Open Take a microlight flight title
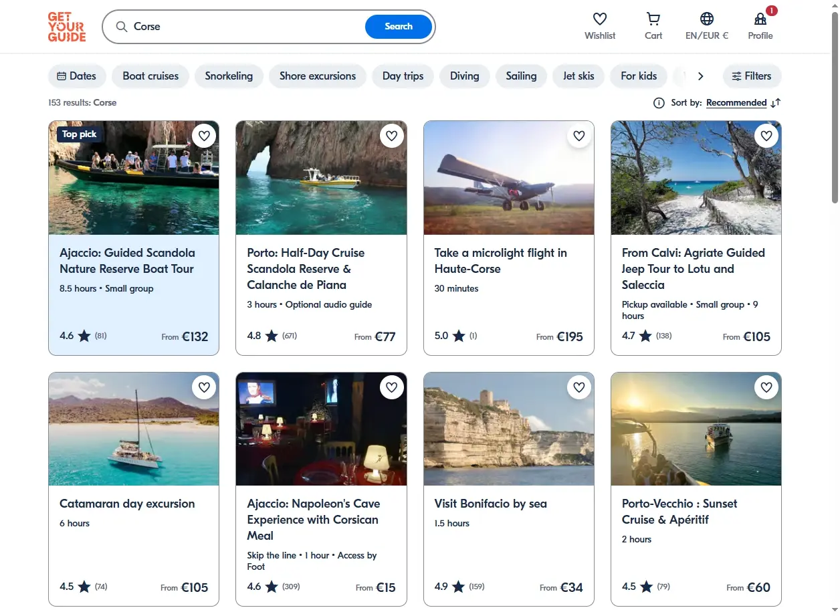 [501, 261]
